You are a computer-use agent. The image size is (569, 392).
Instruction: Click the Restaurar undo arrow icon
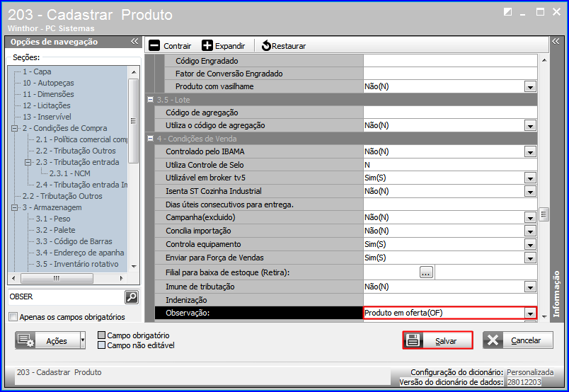click(266, 46)
